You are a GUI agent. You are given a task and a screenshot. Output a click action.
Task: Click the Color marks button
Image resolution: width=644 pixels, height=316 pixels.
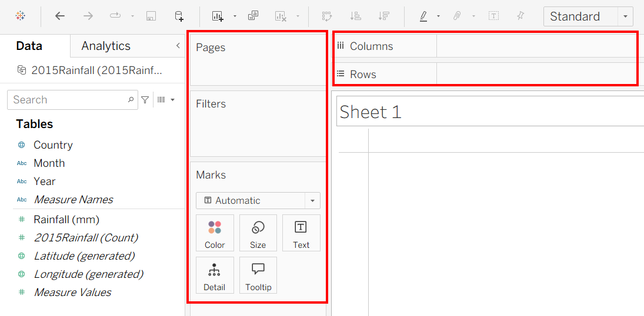pos(215,233)
